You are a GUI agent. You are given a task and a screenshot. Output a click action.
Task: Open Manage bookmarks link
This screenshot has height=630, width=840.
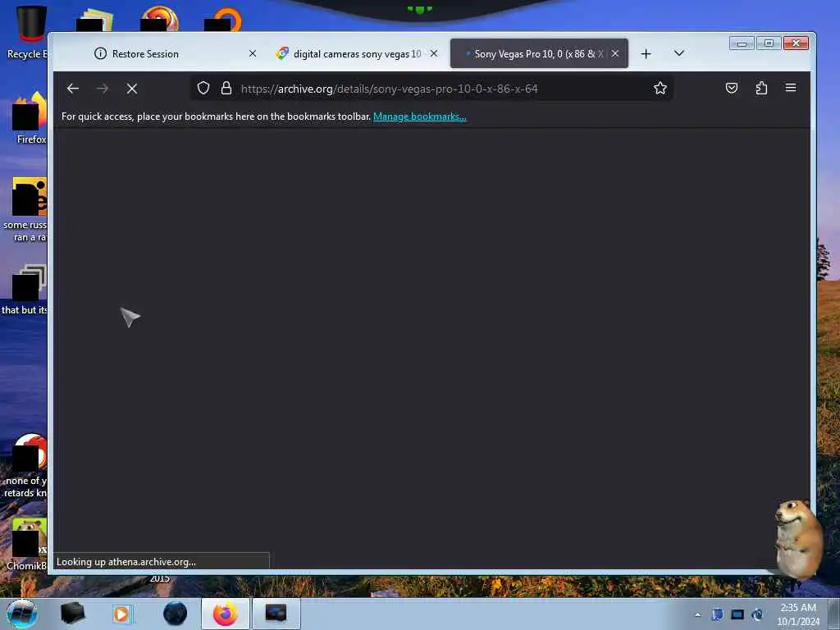(419, 116)
